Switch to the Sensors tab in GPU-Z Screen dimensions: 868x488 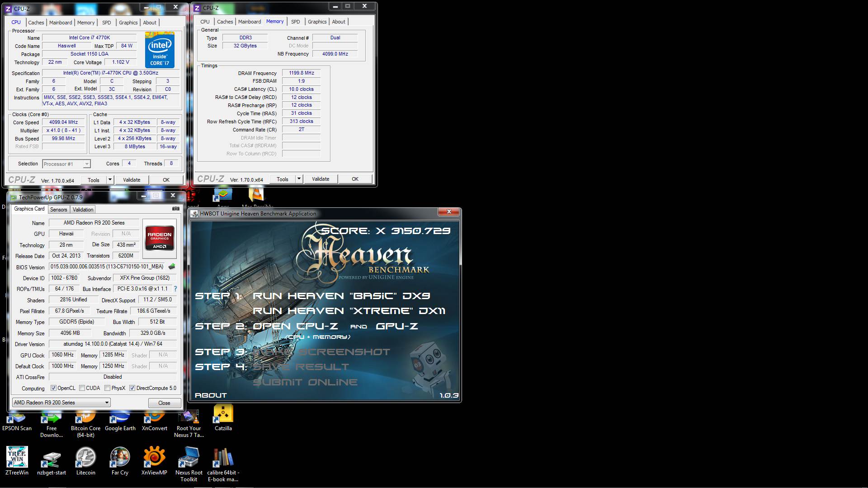click(x=58, y=210)
